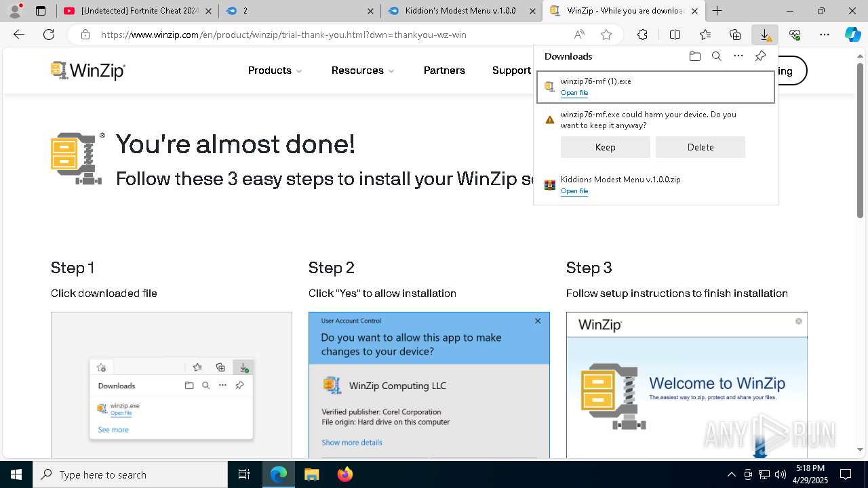Screen dimensions: 868x488
Task: Click the taskbar search box
Action: click(130, 474)
